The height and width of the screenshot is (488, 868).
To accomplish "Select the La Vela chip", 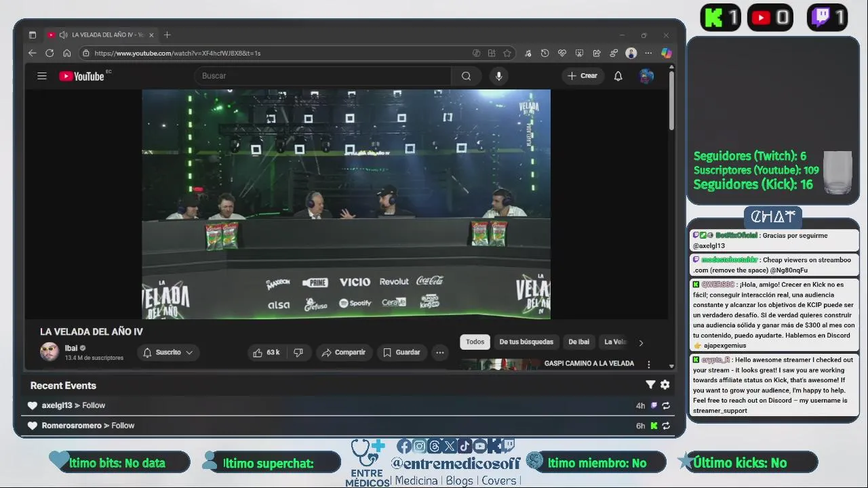I will [615, 342].
